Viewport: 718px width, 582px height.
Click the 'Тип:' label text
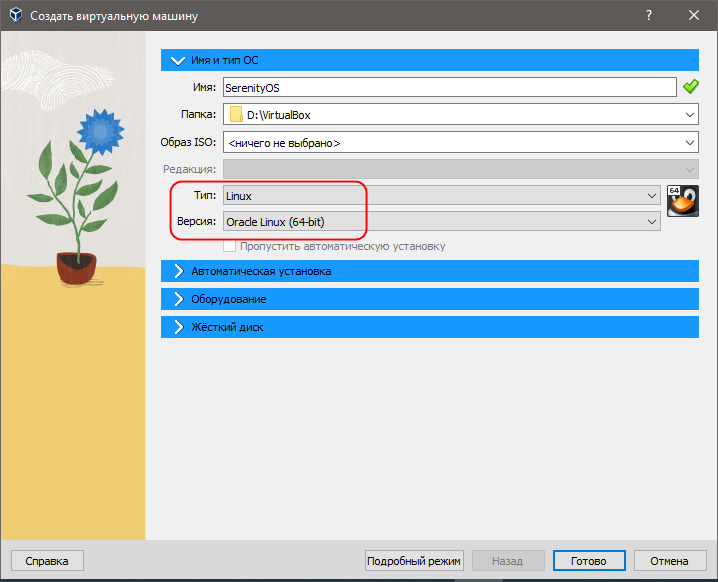[x=205, y=196]
